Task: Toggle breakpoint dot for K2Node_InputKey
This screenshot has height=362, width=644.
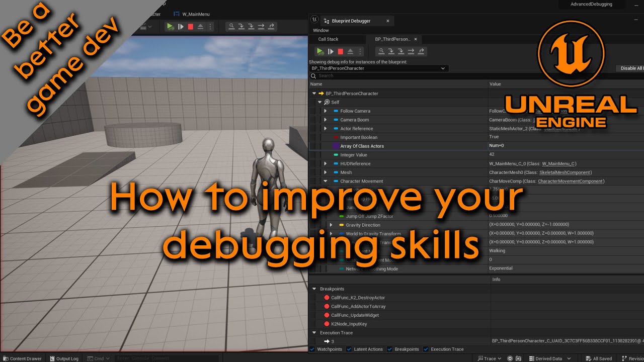Action: coord(327,324)
